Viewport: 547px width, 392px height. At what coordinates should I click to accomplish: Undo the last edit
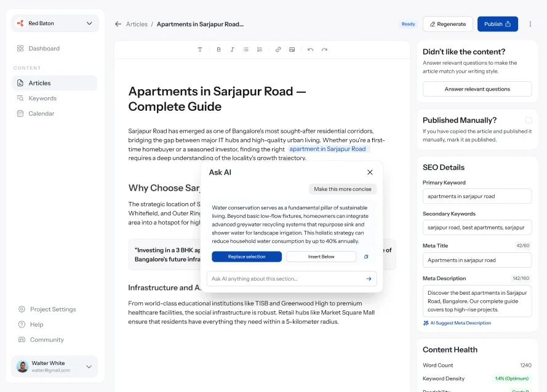[x=311, y=49]
